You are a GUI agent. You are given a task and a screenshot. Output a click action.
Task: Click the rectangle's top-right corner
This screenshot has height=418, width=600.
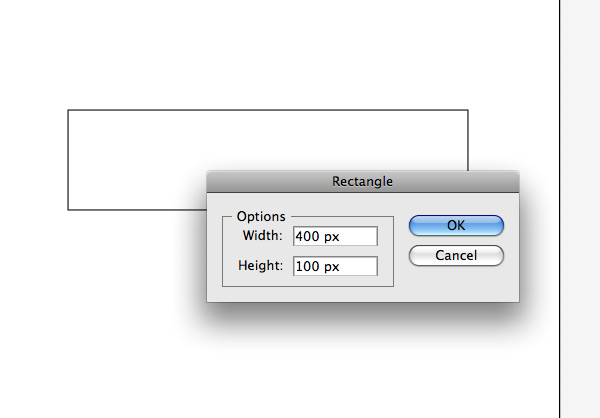click(468, 110)
